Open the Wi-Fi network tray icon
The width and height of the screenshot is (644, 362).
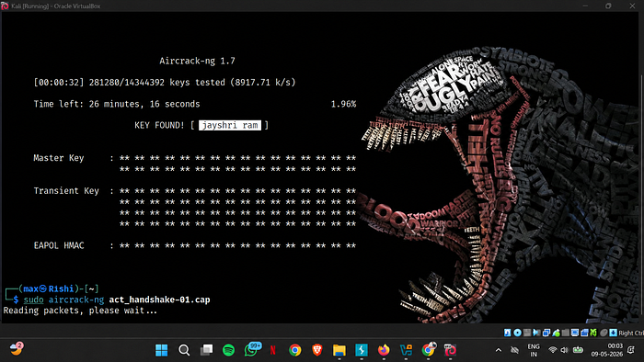coord(552,350)
